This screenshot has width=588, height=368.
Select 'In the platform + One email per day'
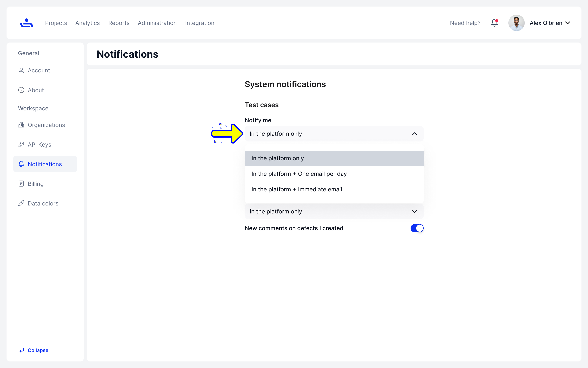click(x=334, y=174)
